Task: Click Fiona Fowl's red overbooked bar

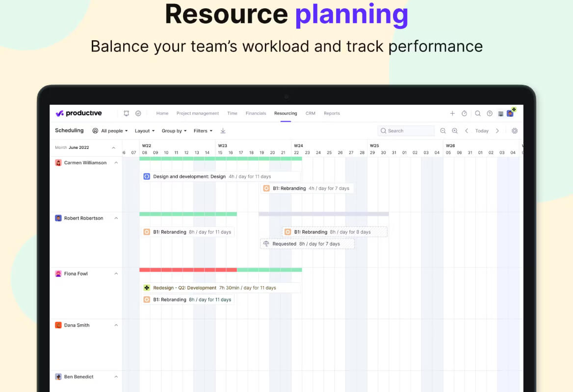Action: (188, 270)
